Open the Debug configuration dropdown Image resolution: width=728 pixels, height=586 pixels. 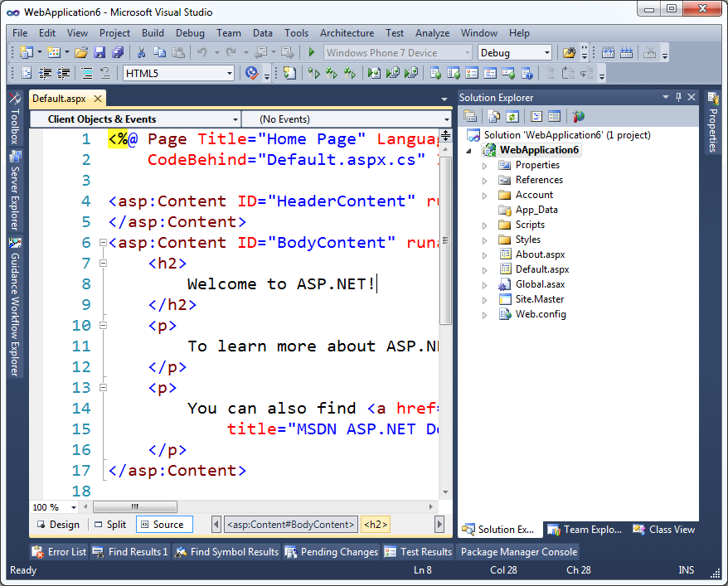[x=547, y=53]
